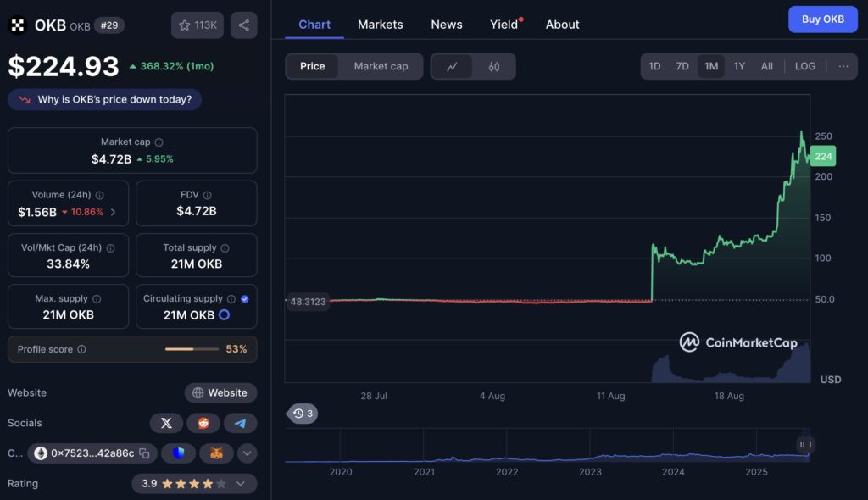868x500 pixels.
Task: Click the Vol/Mkt Cap info icon
Action: click(111, 248)
